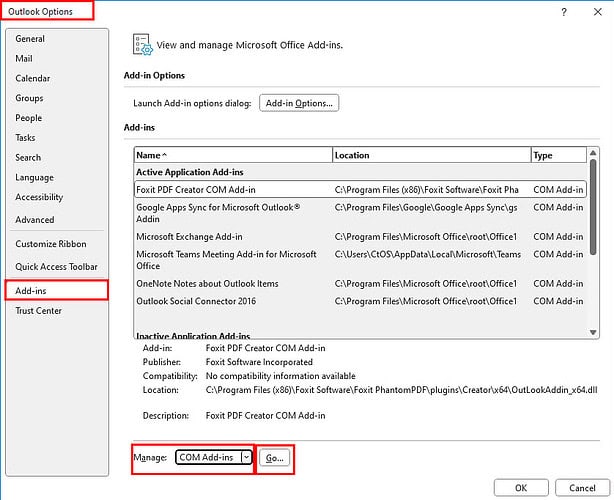
Task: Click the add-ins list scrollbar thumb
Action: 593,207
